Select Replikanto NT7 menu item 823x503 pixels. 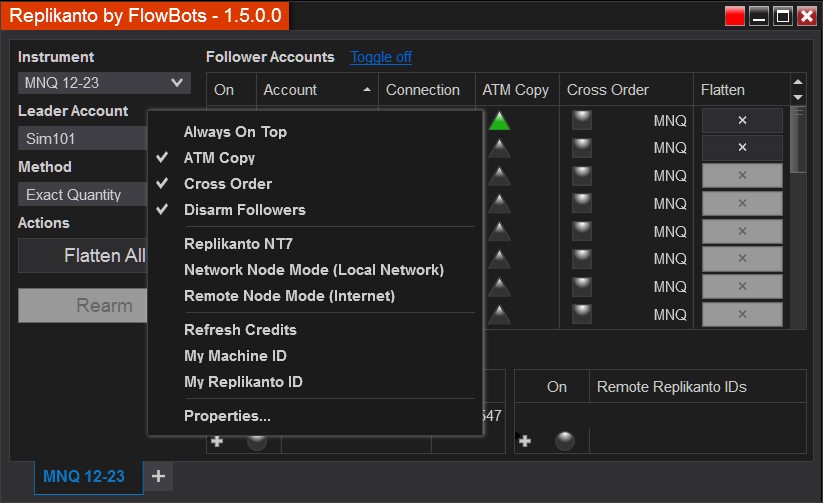pos(238,244)
